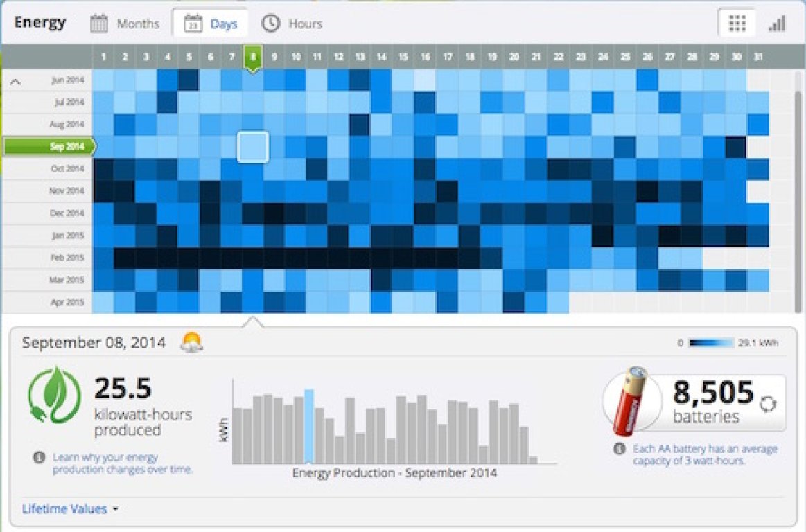
Task: Select the Jun 2014 row label
Action: (x=67, y=80)
